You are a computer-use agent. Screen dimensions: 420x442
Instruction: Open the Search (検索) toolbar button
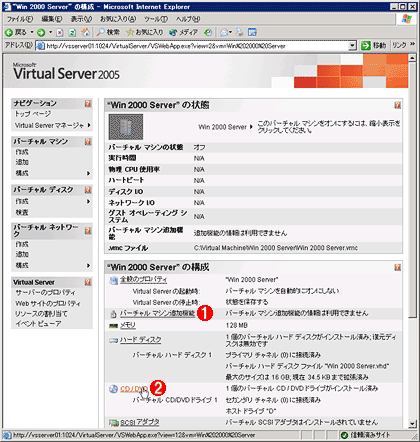(x=108, y=32)
